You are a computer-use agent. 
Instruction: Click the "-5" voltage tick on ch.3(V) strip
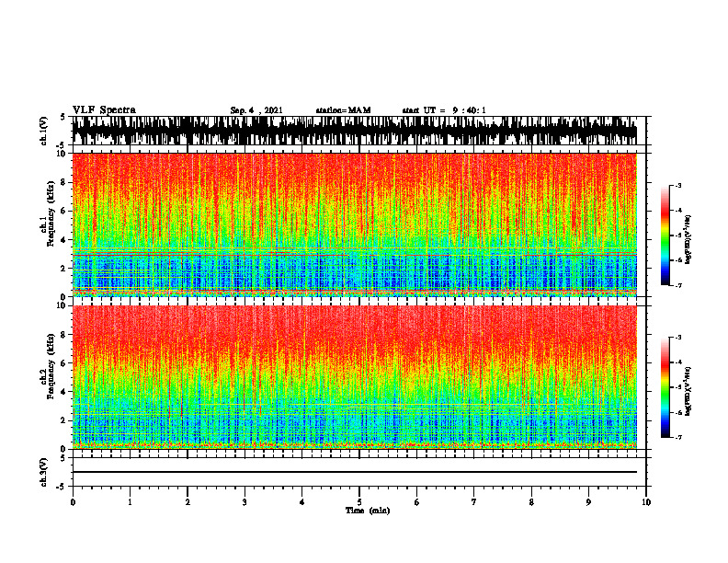click(x=61, y=487)
